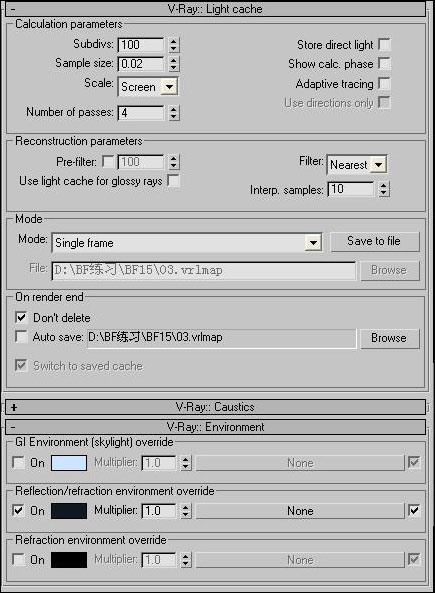This screenshot has width=435, height=593.
Task: Enable Store direct light checkbox
Action: pyautogui.click(x=384, y=44)
